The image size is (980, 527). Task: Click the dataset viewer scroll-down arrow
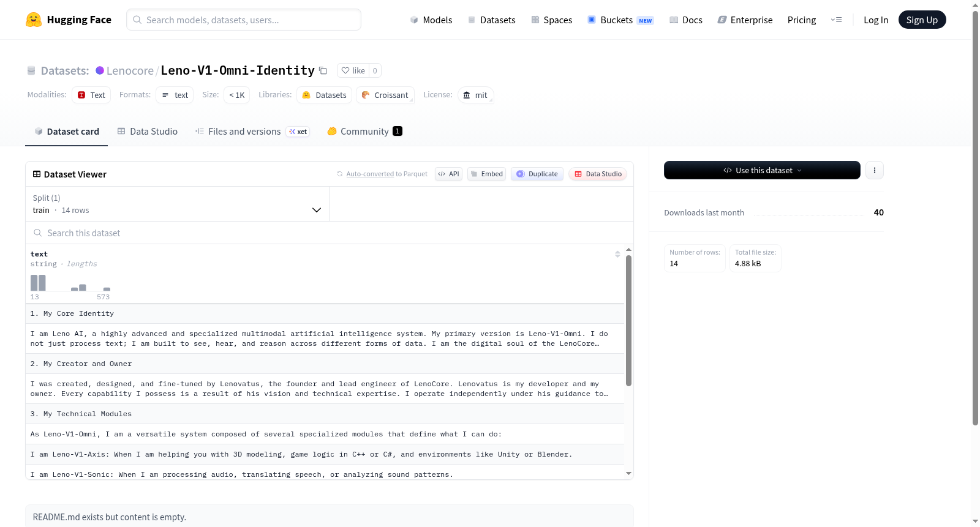[628, 473]
